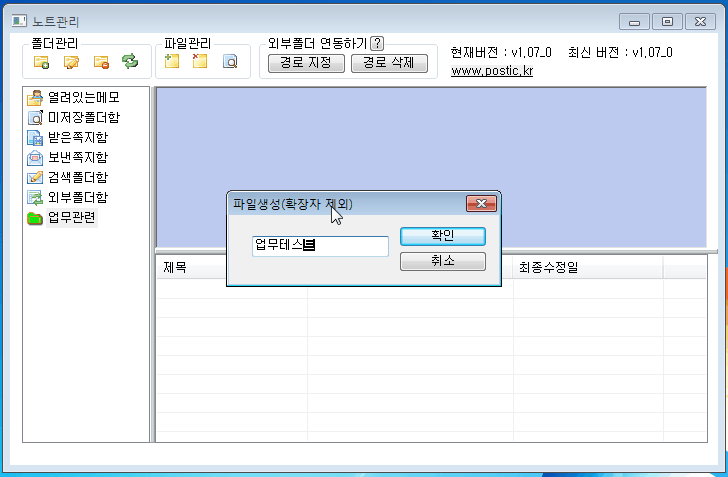Select 외부폴더함 in the folder tree

click(78, 197)
